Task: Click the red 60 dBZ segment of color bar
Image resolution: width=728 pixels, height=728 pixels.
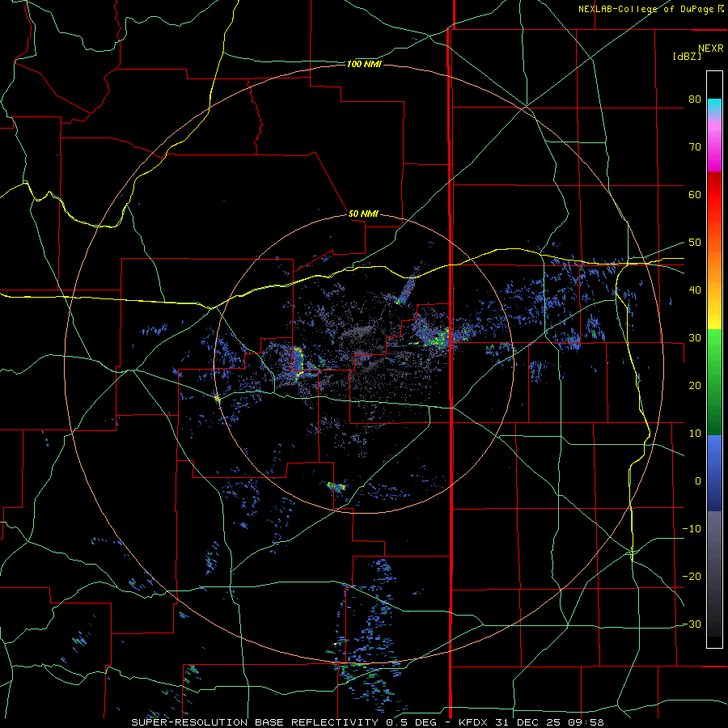Action: pyautogui.click(x=714, y=194)
